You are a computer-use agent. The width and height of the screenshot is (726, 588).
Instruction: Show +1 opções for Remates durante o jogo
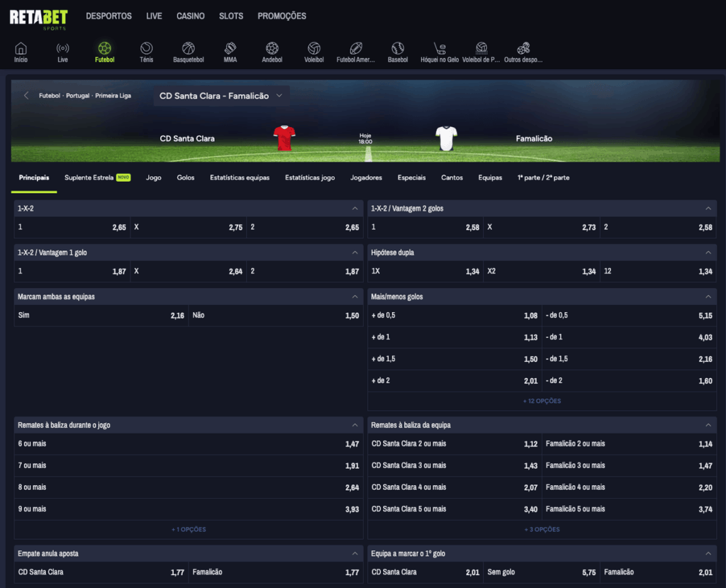[x=189, y=529]
